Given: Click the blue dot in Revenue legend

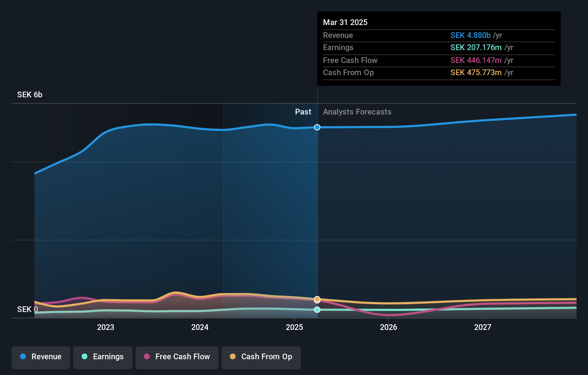Looking at the screenshot, I should (x=23, y=356).
